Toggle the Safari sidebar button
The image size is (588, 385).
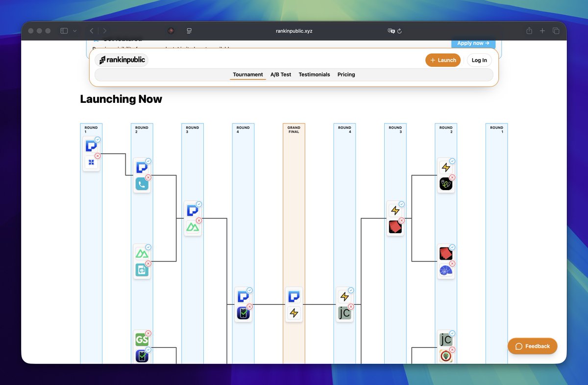point(64,31)
